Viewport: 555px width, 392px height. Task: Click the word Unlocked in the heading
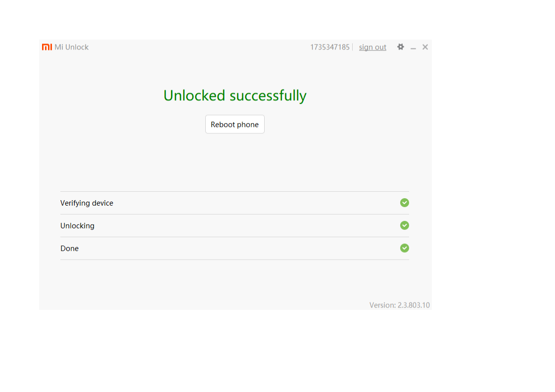click(194, 95)
